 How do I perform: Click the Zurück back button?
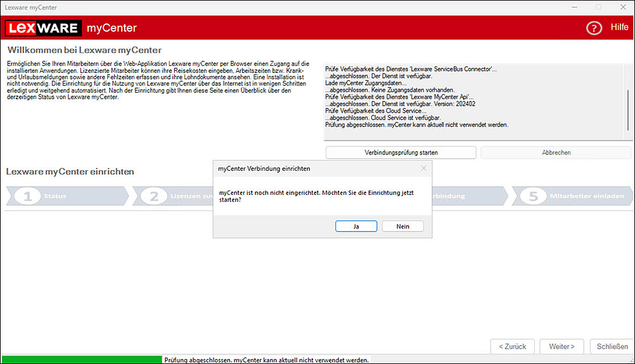[512, 346]
